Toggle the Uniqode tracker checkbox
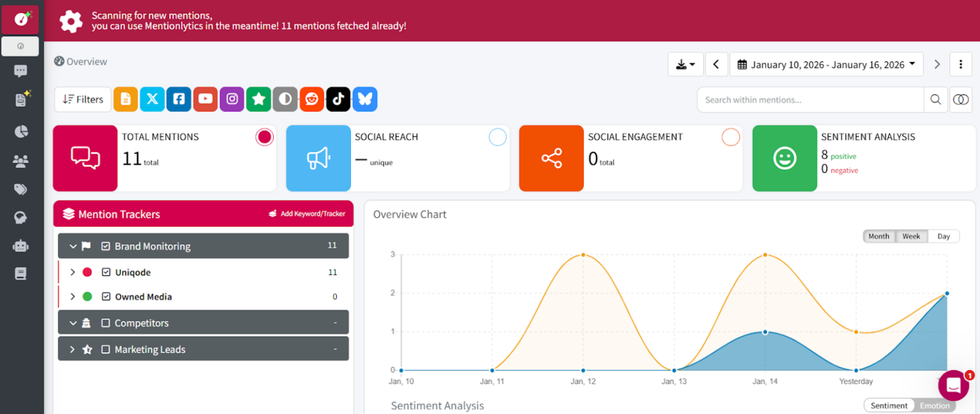The width and height of the screenshot is (980, 414). click(106, 272)
